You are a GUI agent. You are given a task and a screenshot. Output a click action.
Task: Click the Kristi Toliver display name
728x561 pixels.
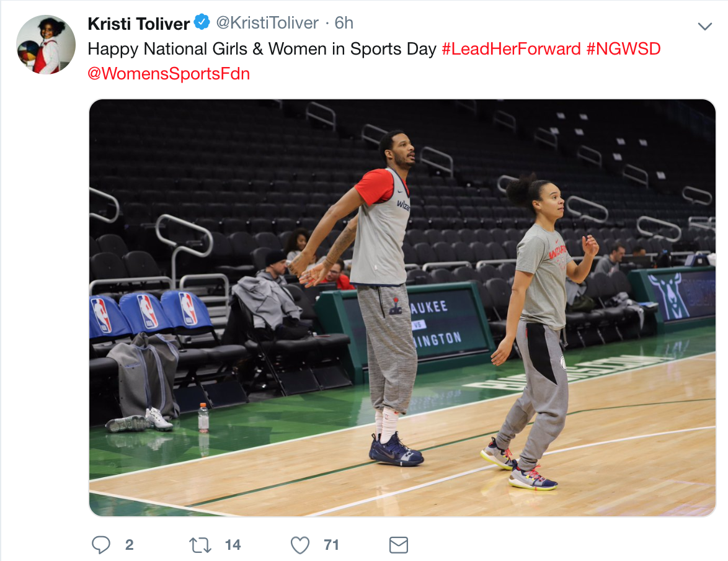(138, 23)
